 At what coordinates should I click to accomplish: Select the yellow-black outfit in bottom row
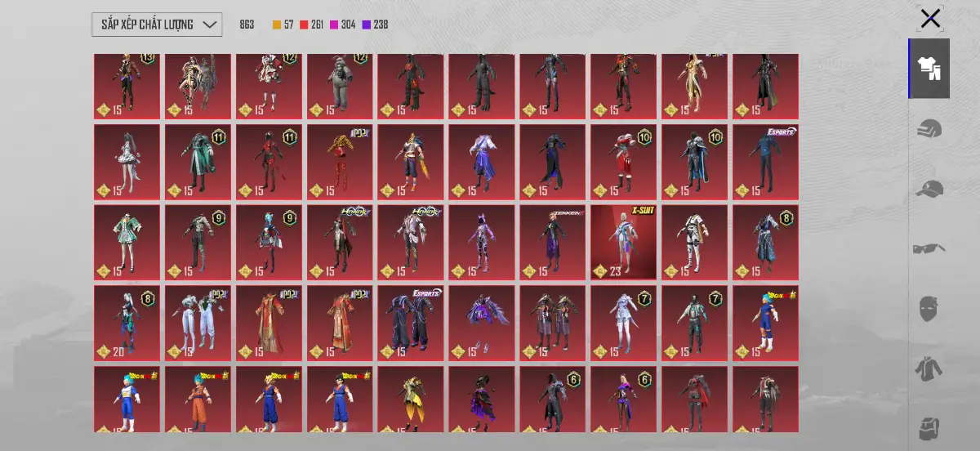point(411,399)
